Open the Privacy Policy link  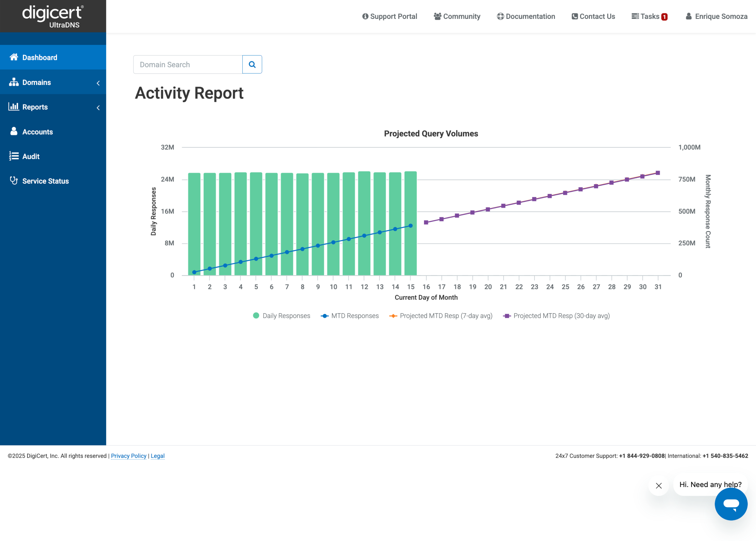pyautogui.click(x=128, y=456)
